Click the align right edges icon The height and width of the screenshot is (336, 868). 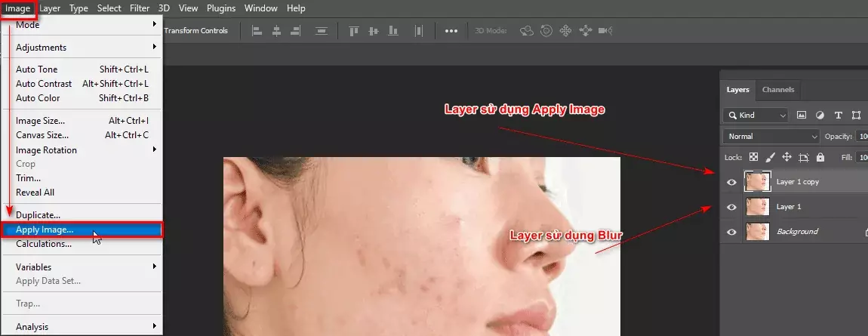pyautogui.click(x=296, y=31)
